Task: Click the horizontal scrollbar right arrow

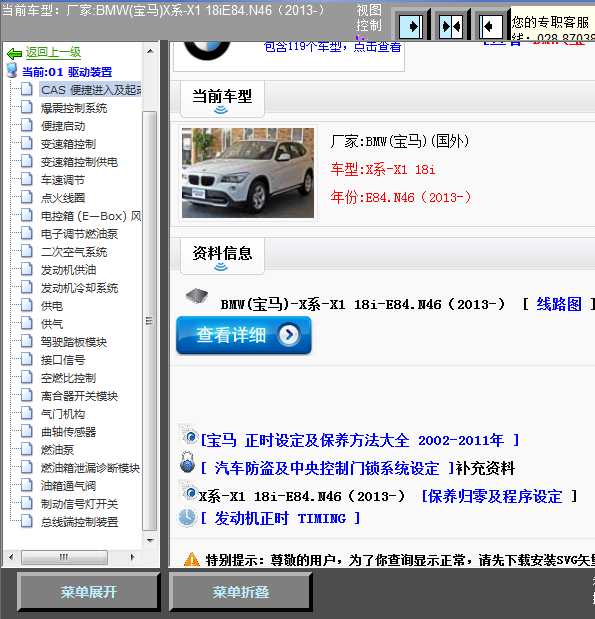Action: (x=133, y=557)
